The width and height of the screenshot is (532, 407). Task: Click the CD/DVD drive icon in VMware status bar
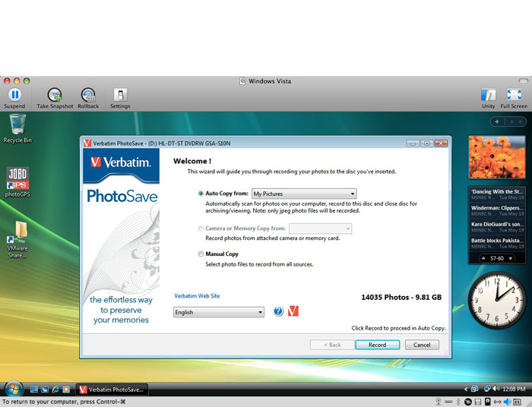(468, 402)
